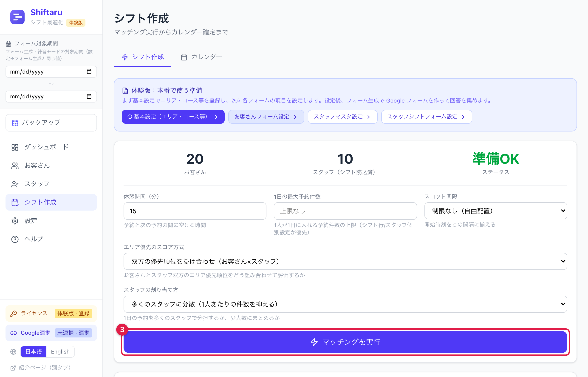Image resolution: width=588 pixels, height=377 pixels.
Task: Open 紹介ページ（別タブ） link
Action: (41, 368)
